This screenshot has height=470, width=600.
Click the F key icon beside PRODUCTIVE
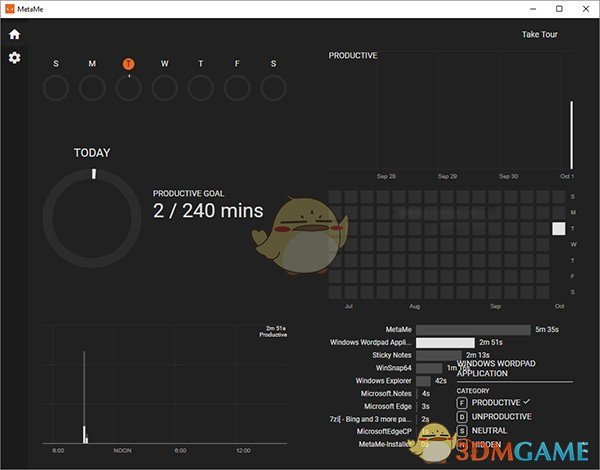[x=462, y=403]
